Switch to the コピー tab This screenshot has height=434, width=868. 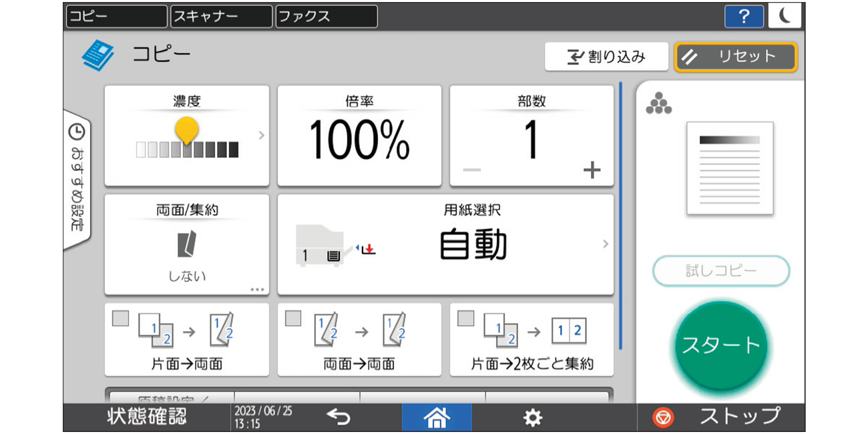pyautogui.click(x=116, y=17)
